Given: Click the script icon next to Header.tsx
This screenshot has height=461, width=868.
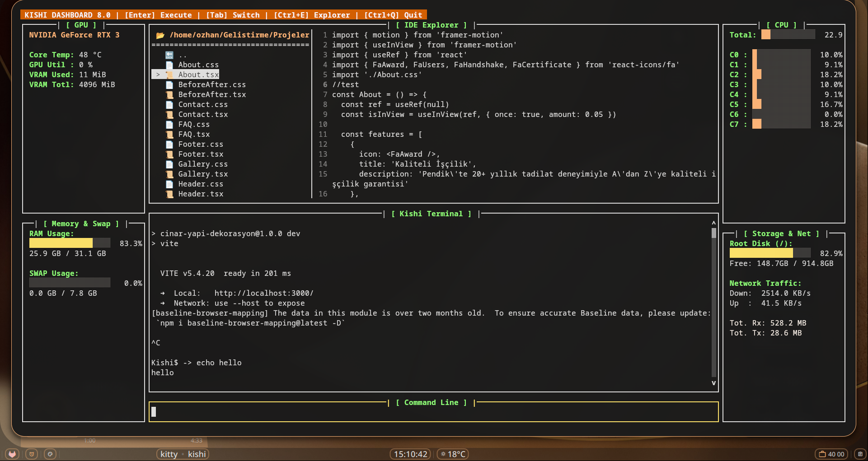Looking at the screenshot, I should click(x=169, y=194).
